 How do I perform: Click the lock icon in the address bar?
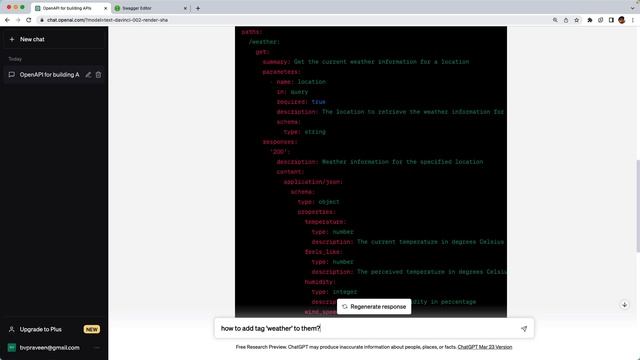click(42, 20)
